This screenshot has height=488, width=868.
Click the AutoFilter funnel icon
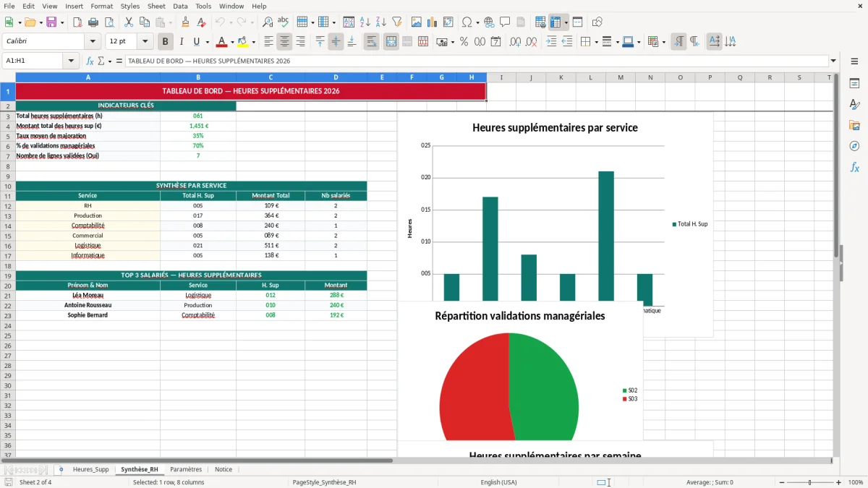(396, 22)
